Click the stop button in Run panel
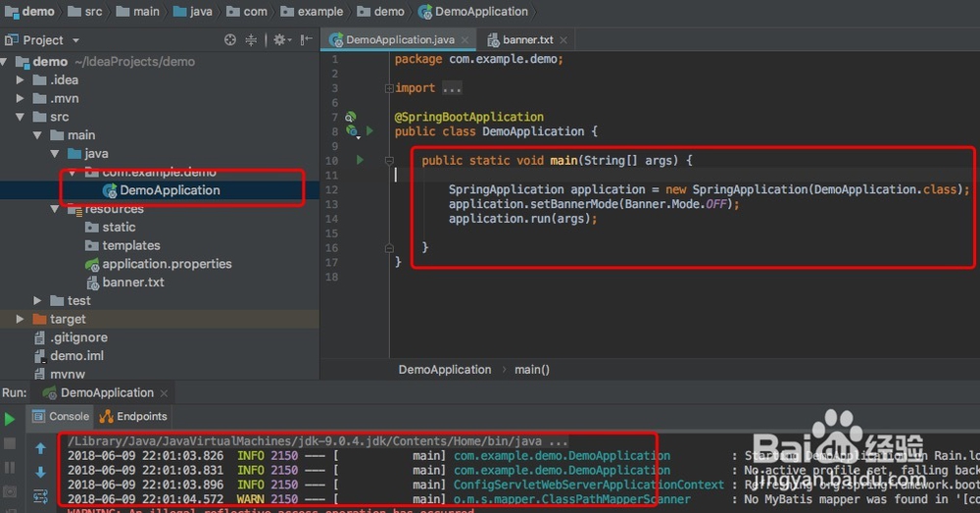 (10, 443)
